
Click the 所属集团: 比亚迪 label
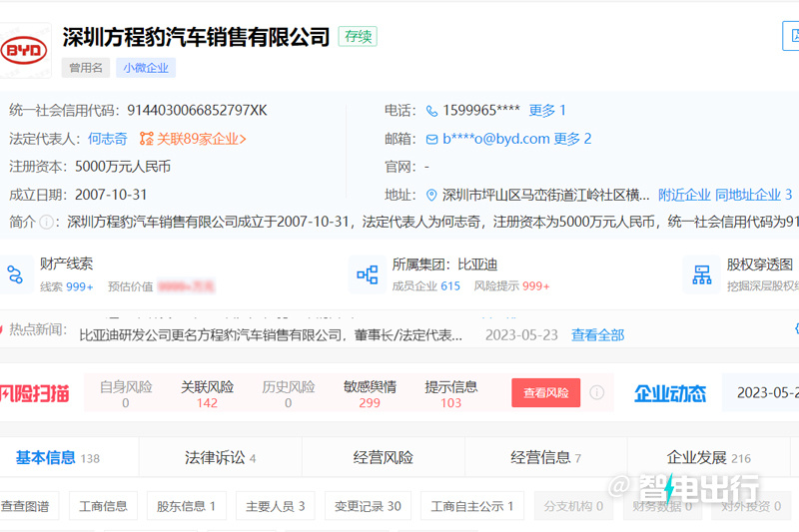coord(444,265)
